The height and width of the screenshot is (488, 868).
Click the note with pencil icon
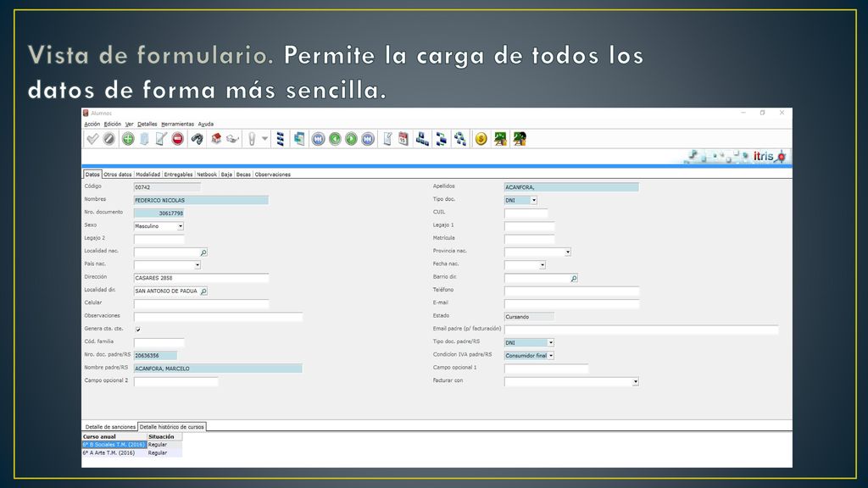pyautogui.click(x=387, y=139)
